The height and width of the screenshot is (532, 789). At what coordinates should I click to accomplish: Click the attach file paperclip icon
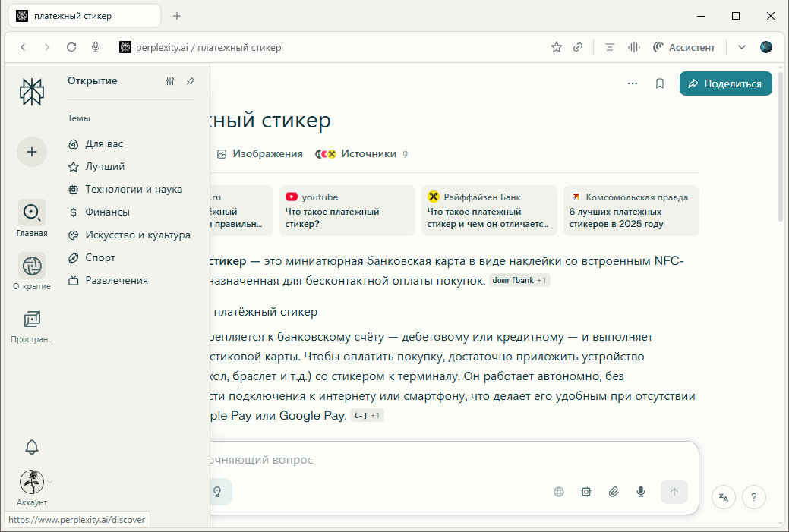(x=614, y=492)
